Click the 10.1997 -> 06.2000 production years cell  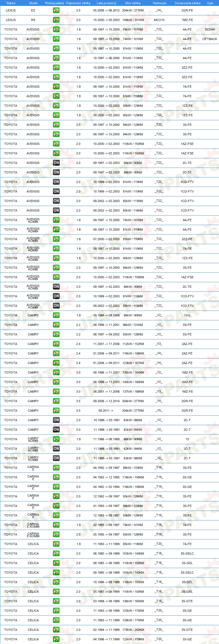106,58
